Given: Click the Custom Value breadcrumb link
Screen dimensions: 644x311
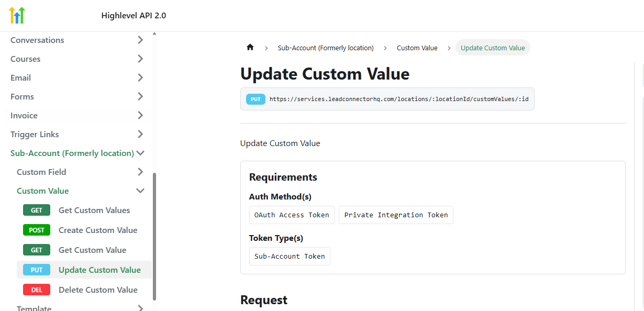Looking at the screenshot, I should 417,48.
